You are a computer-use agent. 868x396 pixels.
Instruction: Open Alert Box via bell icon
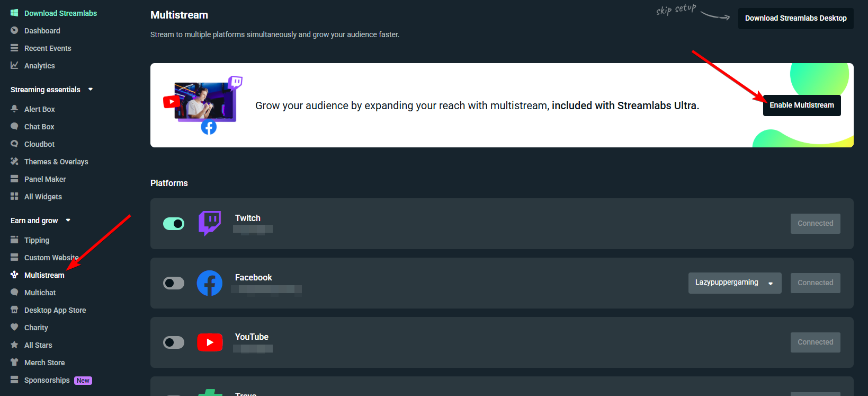click(x=14, y=109)
